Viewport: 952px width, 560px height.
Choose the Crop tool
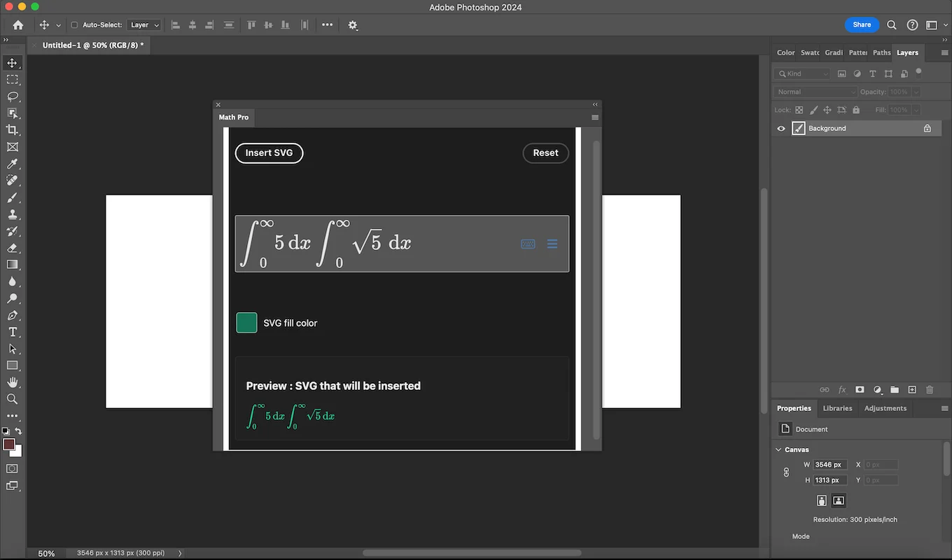(13, 130)
